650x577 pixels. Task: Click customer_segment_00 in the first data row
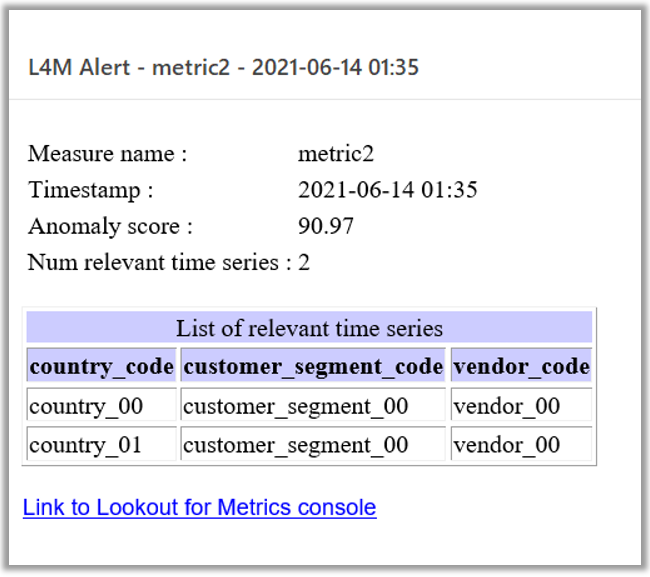(313, 405)
